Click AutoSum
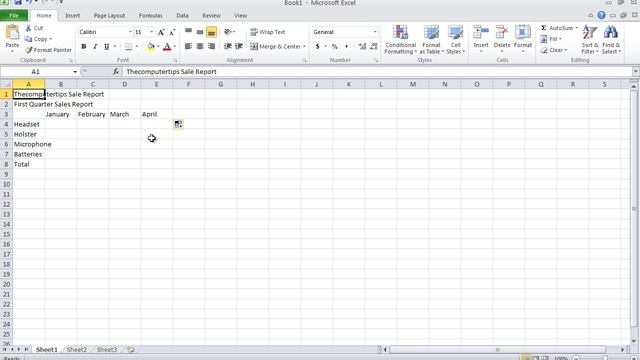Image resolution: width=640 pixels, height=360 pixels. click(x=557, y=28)
